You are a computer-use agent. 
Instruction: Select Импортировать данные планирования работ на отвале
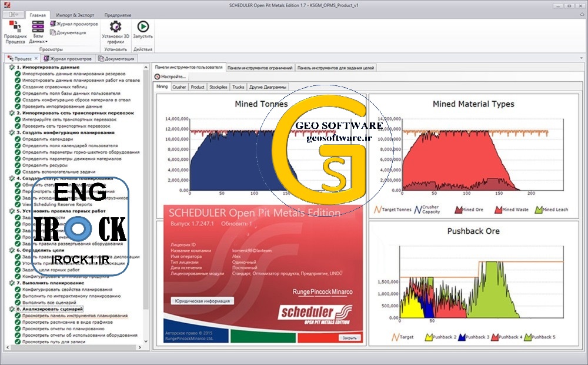pos(81,81)
